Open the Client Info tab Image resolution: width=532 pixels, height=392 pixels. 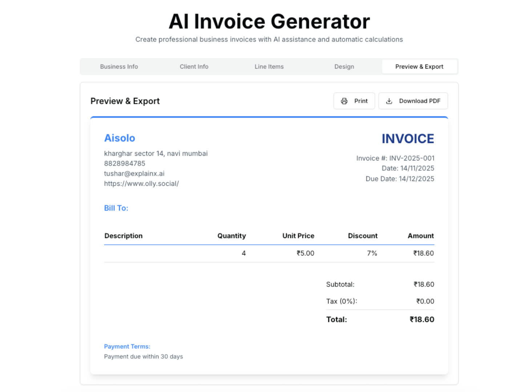(194, 67)
